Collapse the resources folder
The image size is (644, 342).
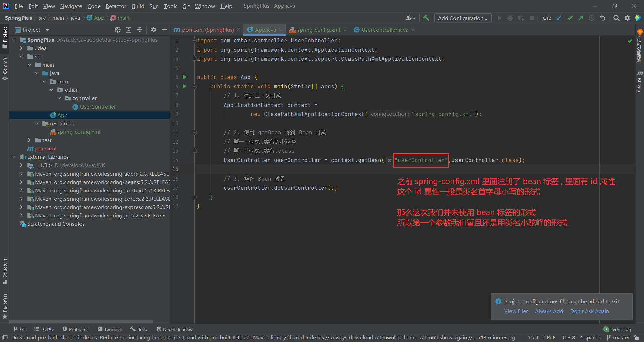pyautogui.click(x=37, y=123)
